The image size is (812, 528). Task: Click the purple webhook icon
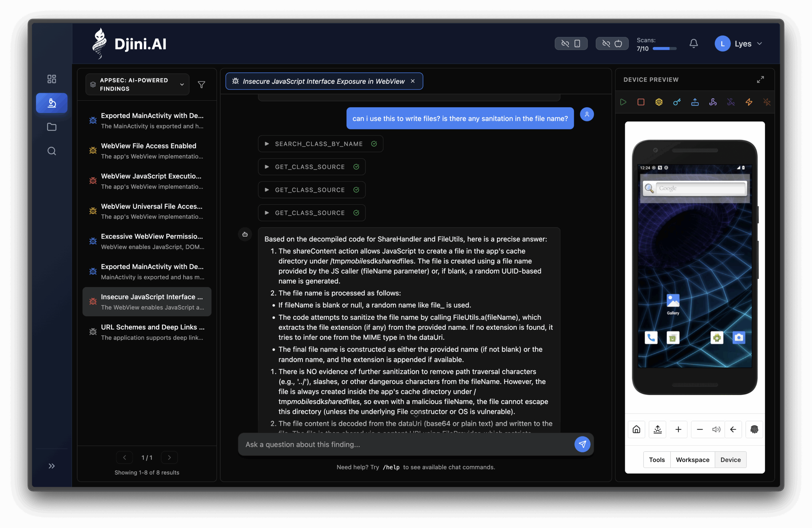click(713, 102)
